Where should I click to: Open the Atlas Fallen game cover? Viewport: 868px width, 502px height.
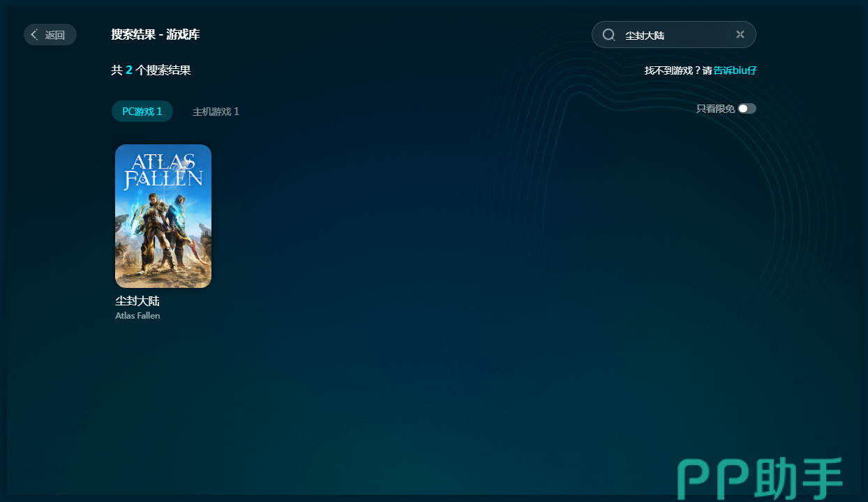coord(163,216)
